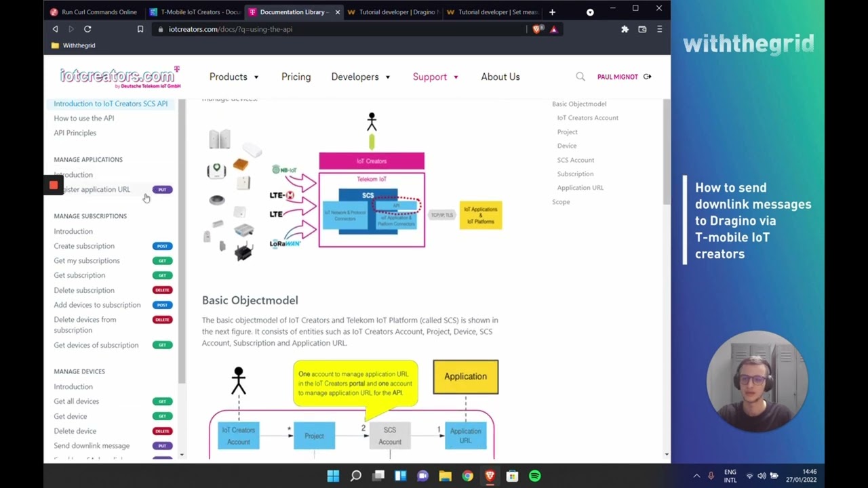
Task: Open the browser hamburger menu
Action: (x=659, y=29)
